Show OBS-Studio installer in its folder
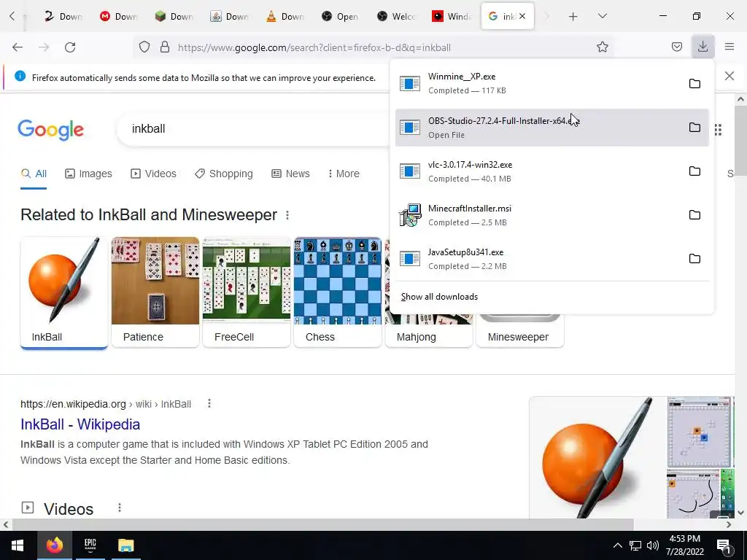This screenshot has height=560, width=747. point(694,128)
